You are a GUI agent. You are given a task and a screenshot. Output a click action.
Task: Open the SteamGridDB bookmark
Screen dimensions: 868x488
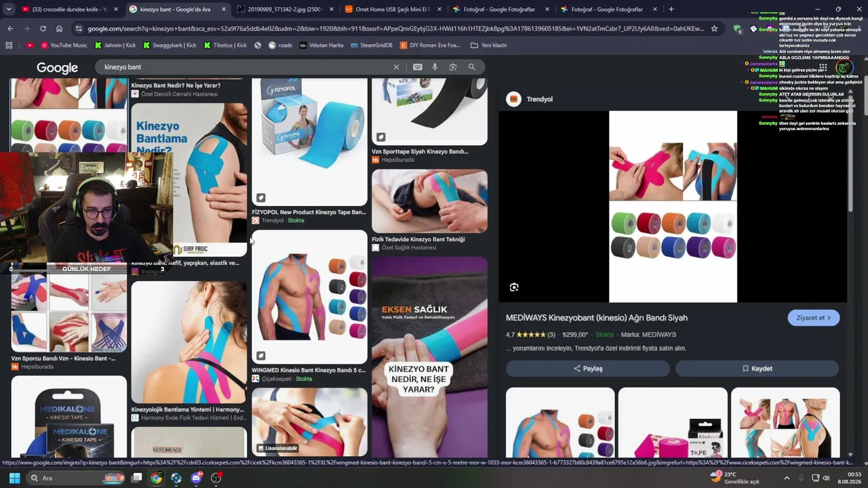(x=372, y=45)
